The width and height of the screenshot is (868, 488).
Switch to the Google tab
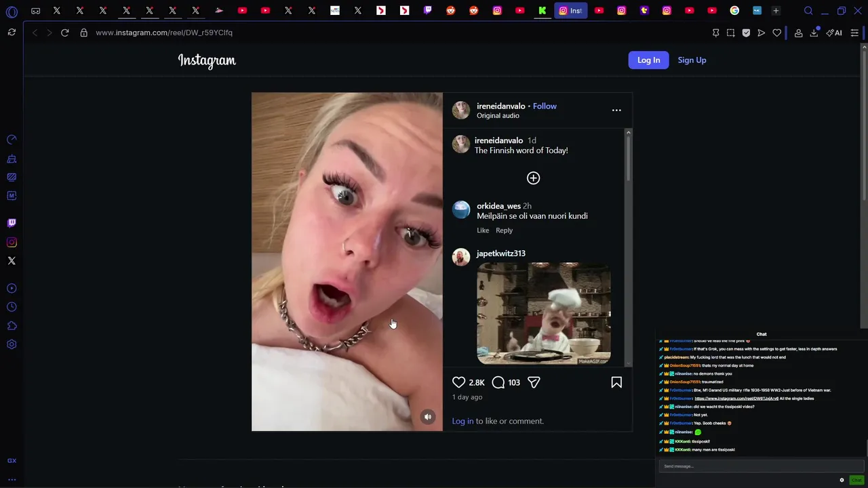pos(734,11)
